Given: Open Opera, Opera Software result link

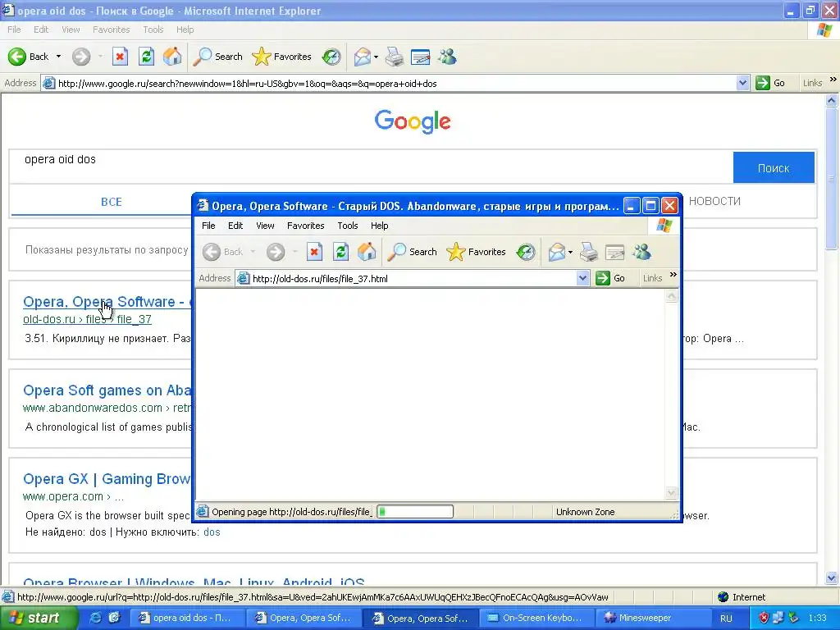Looking at the screenshot, I should pos(107,302).
